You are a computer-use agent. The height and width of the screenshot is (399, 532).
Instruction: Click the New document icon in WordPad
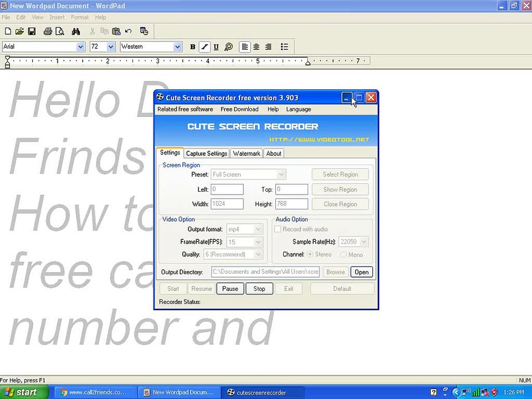click(x=8, y=31)
